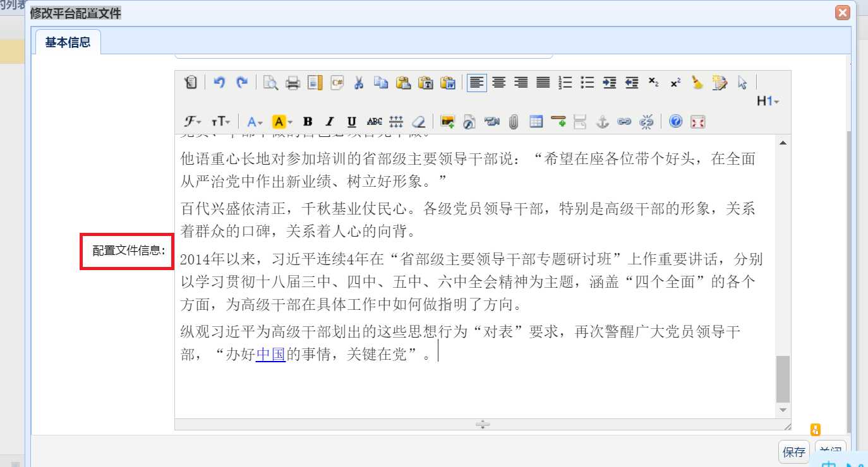Cut the selected text with scissors icon
The width and height of the screenshot is (868, 467).
359,83
